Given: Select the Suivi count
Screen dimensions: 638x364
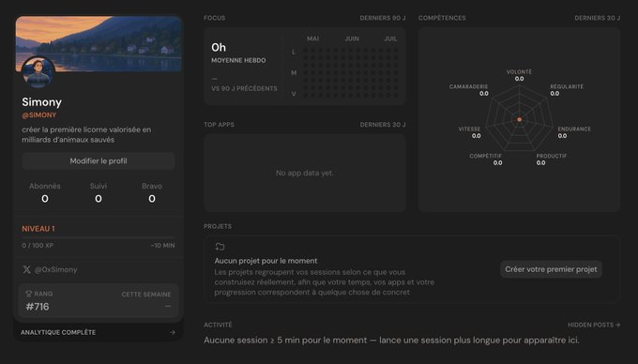Looking at the screenshot, I should (x=99, y=199).
